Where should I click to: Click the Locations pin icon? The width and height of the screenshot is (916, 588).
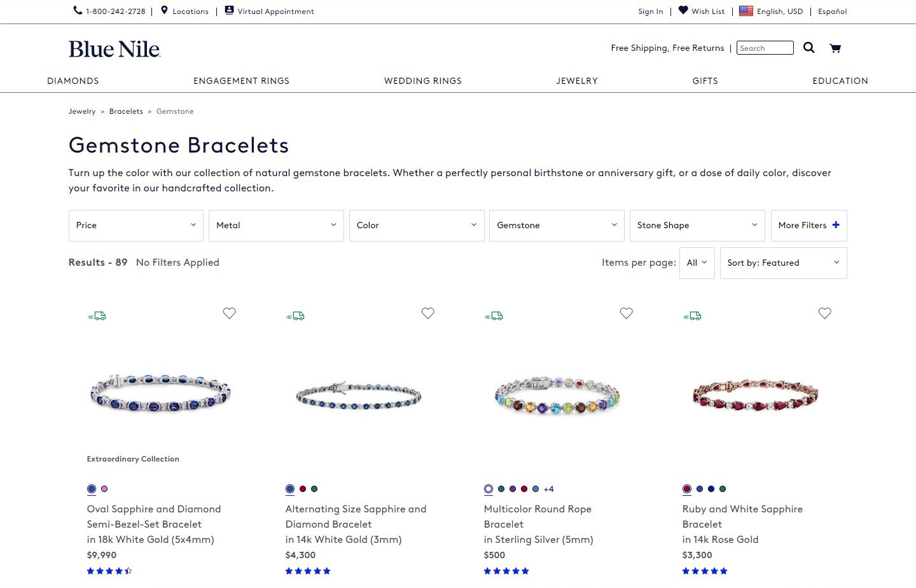164,10
